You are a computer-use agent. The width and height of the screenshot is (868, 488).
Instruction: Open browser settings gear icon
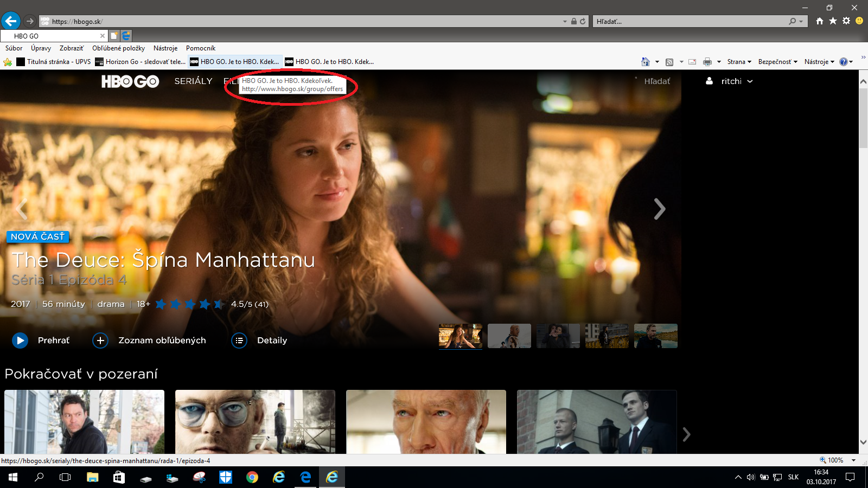[x=846, y=21]
